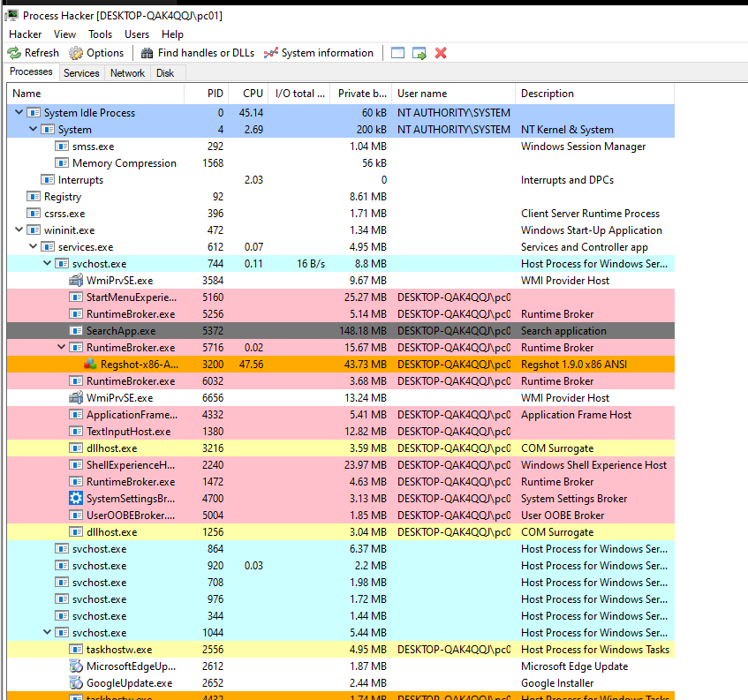Click the 'Google Installer' description text
The image size is (748, 700).
coord(557,683)
